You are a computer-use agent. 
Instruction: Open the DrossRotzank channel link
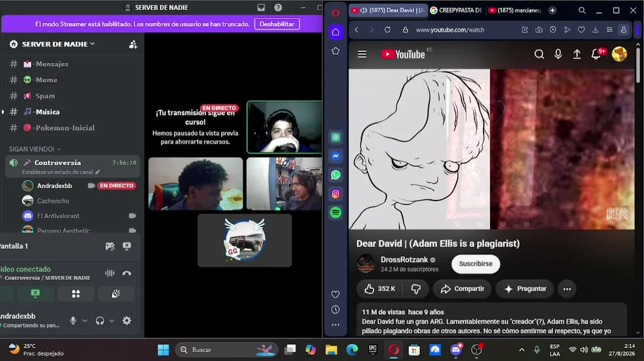coord(404,260)
